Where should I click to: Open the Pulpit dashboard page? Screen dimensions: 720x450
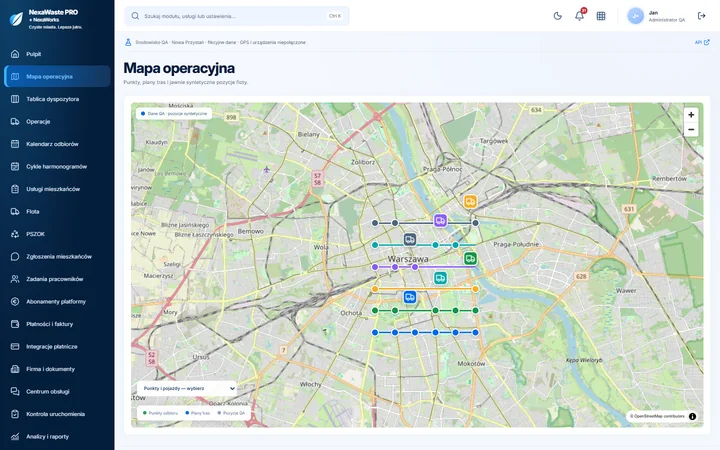point(57,54)
